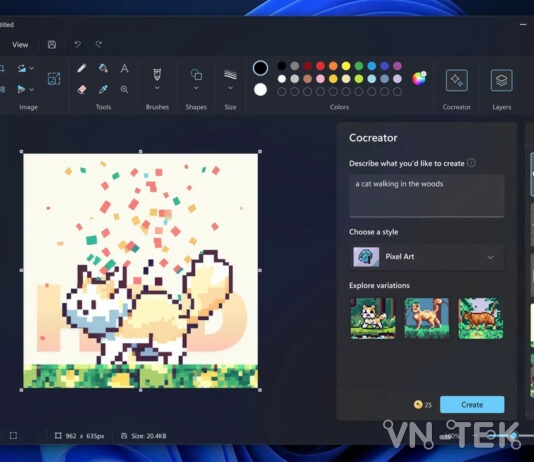This screenshot has width=534, height=462.
Task: Pick the purple color swatch in top row
Action: [397, 66]
